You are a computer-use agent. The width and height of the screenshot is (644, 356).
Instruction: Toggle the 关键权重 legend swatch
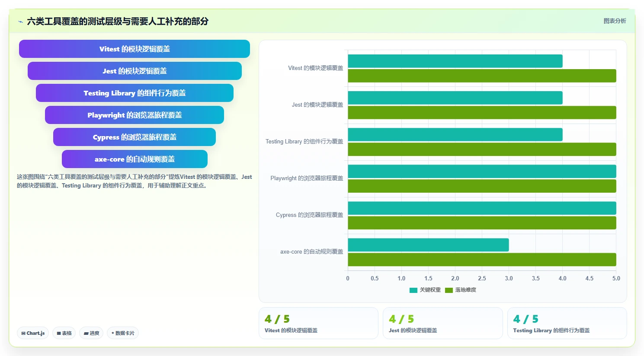[x=413, y=290]
